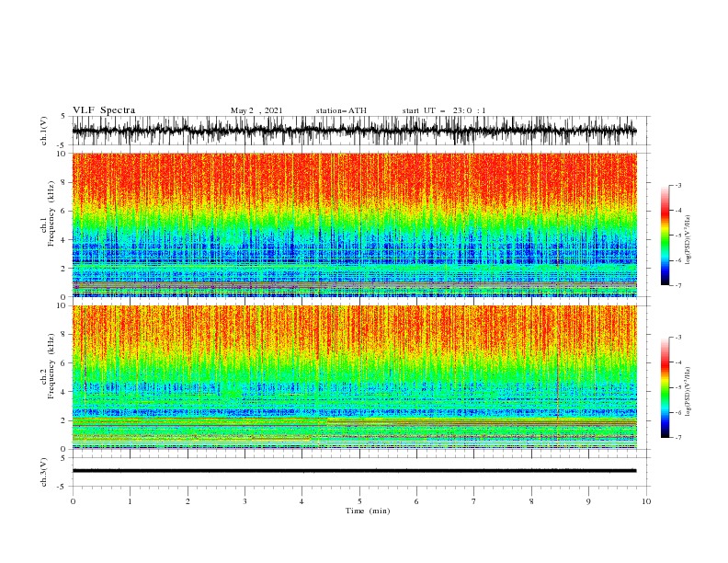Click the "8" kHz tick on ch.1 frequency axis
Viewport: 728px width, 563px height.
[x=64, y=182]
